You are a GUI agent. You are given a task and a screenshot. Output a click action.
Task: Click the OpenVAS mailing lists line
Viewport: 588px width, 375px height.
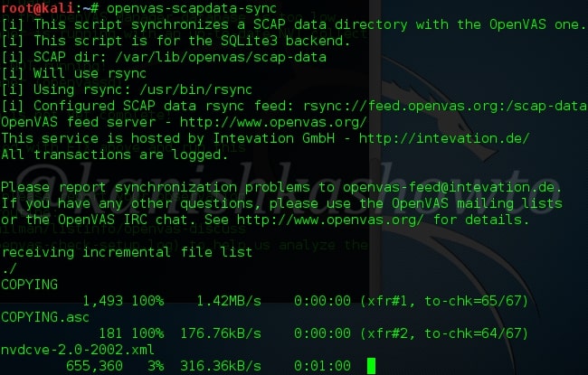[281, 203]
